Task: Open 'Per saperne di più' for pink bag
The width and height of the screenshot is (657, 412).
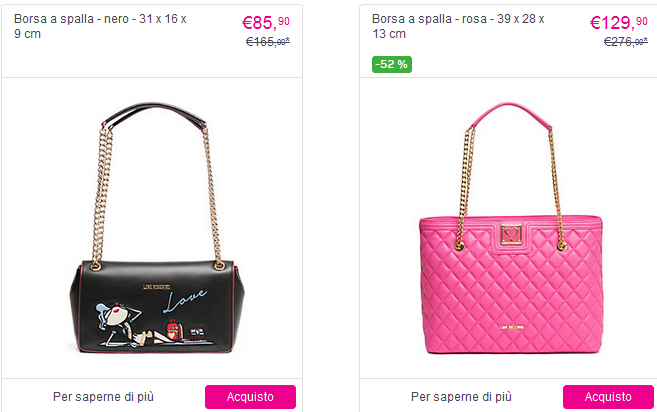Action: pos(461,396)
